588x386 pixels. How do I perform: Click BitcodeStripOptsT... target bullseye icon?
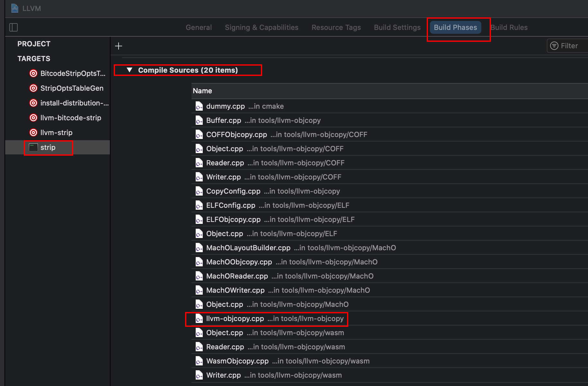click(x=33, y=73)
